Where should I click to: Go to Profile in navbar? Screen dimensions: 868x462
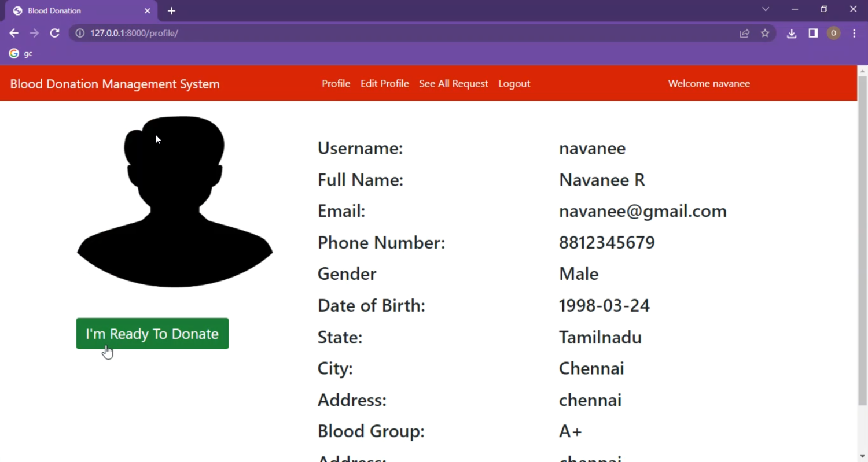coord(336,84)
